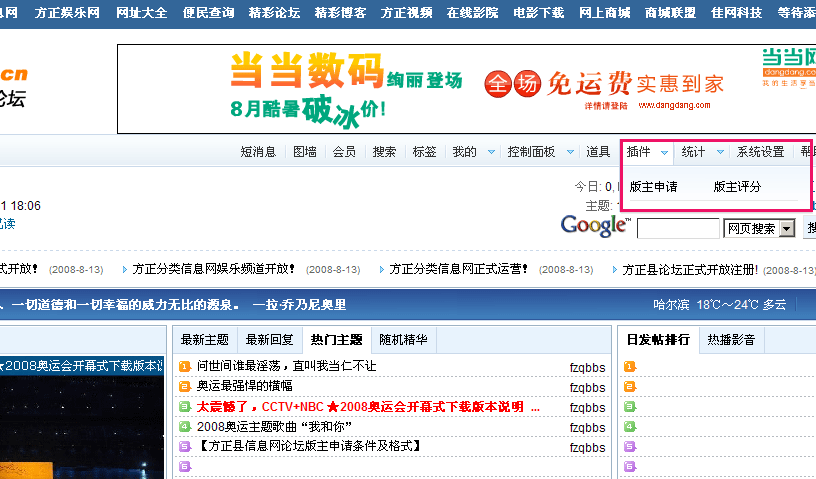This screenshot has height=479, width=816.
Task: Switch to the 热播影音 tab
Action: tap(731, 340)
